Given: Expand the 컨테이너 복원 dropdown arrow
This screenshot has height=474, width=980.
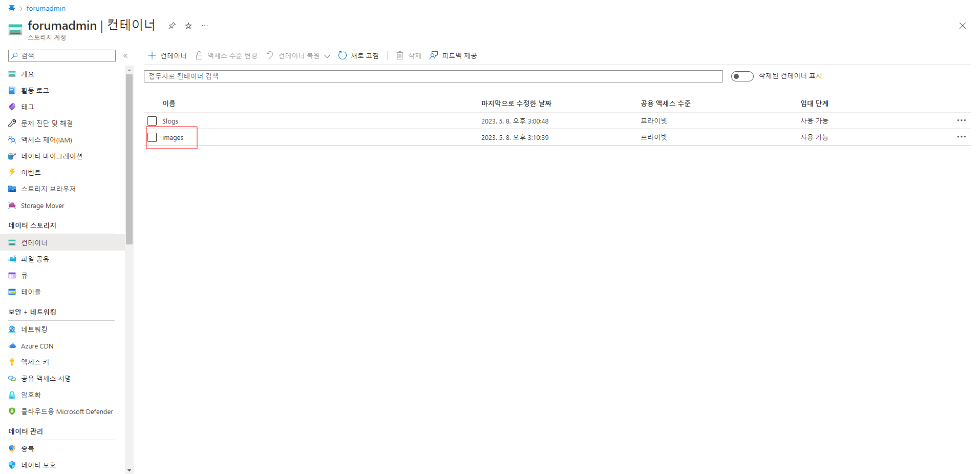Looking at the screenshot, I should pyautogui.click(x=327, y=56).
